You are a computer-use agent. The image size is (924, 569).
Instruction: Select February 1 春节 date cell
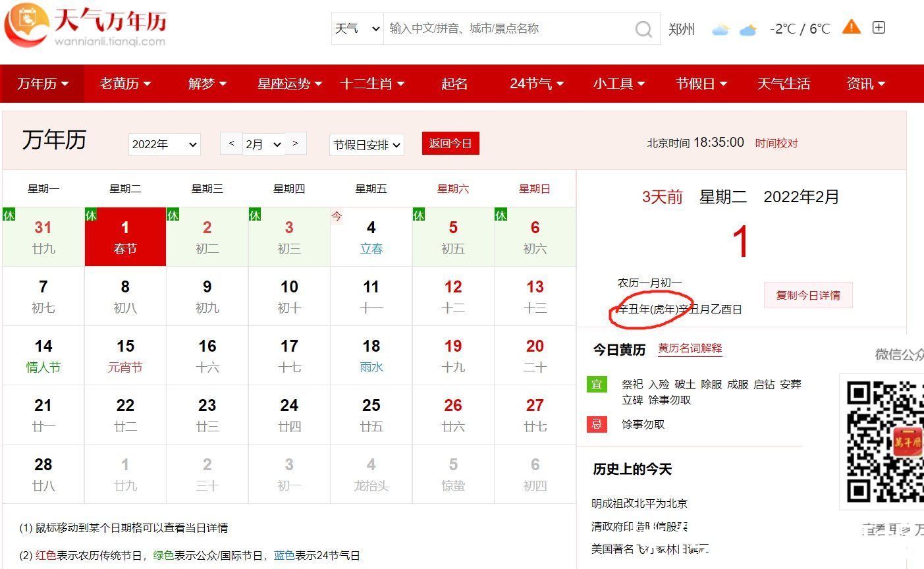tap(125, 237)
